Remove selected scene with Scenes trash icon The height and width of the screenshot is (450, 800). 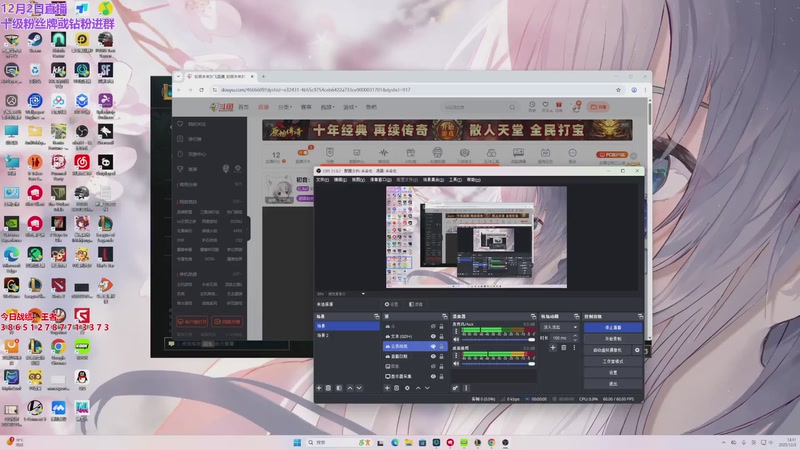pos(329,388)
